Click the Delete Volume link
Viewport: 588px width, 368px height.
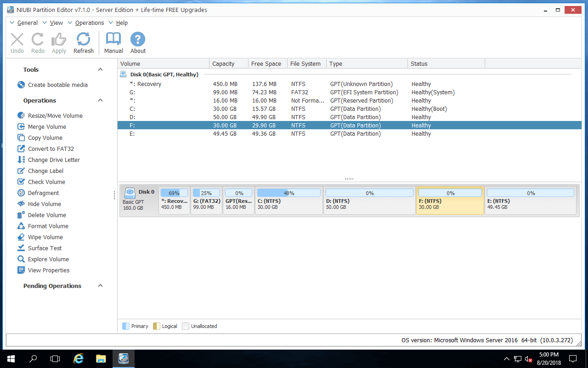[47, 215]
